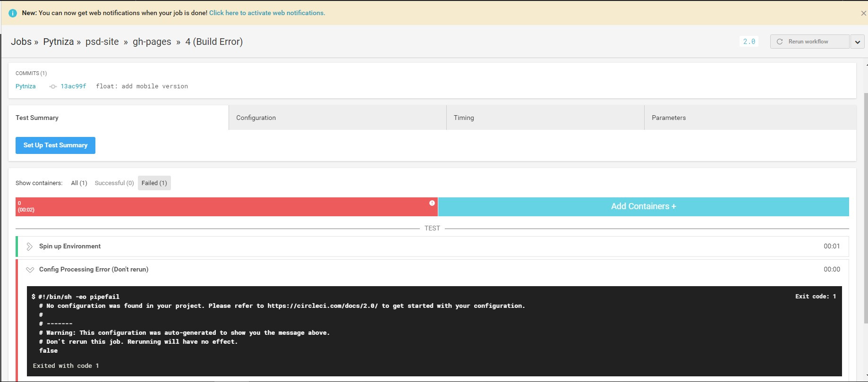The height and width of the screenshot is (382, 868).
Task: Click the Spin up Environment step label
Action: point(70,246)
